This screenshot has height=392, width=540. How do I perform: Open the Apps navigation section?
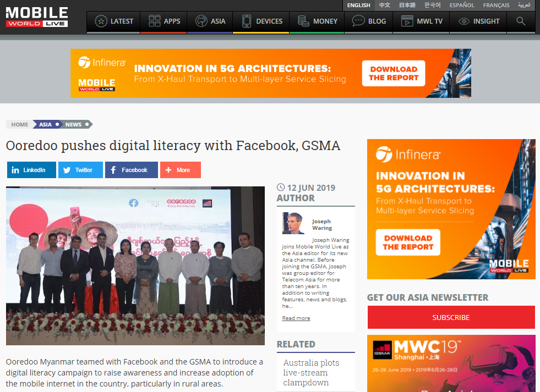tap(163, 21)
